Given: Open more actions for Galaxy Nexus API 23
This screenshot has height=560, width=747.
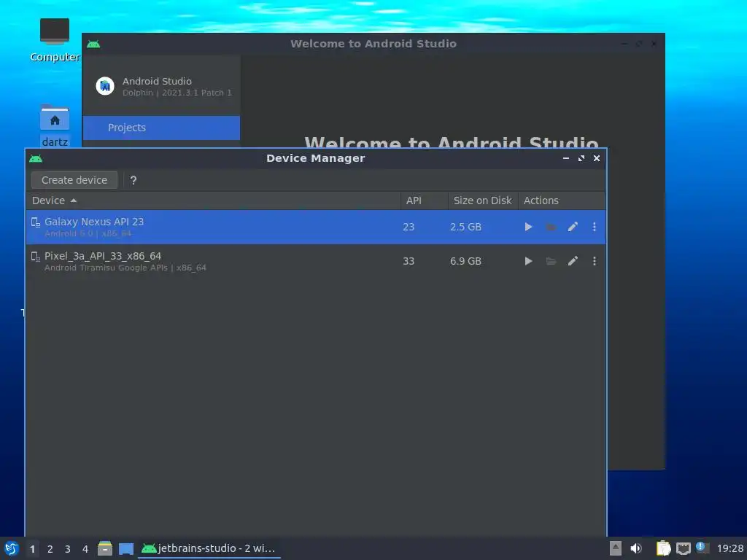Looking at the screenshot, I should point(594,227).
